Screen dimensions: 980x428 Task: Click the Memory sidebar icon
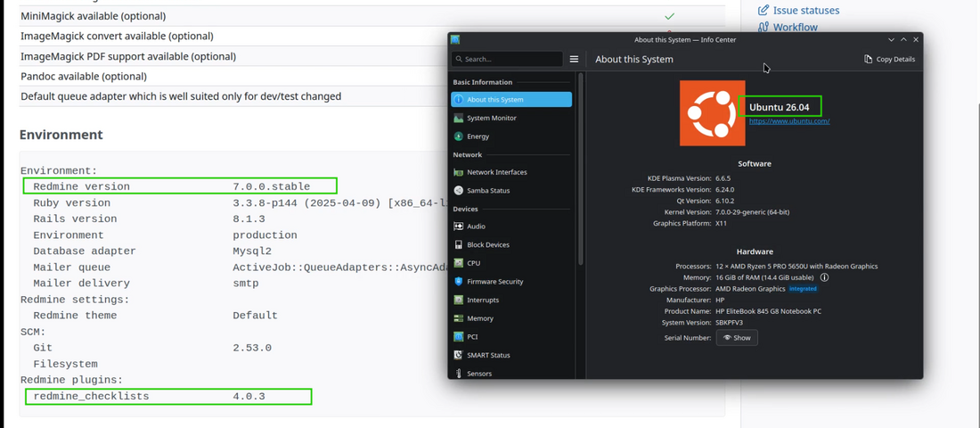[x=459, y=318]
